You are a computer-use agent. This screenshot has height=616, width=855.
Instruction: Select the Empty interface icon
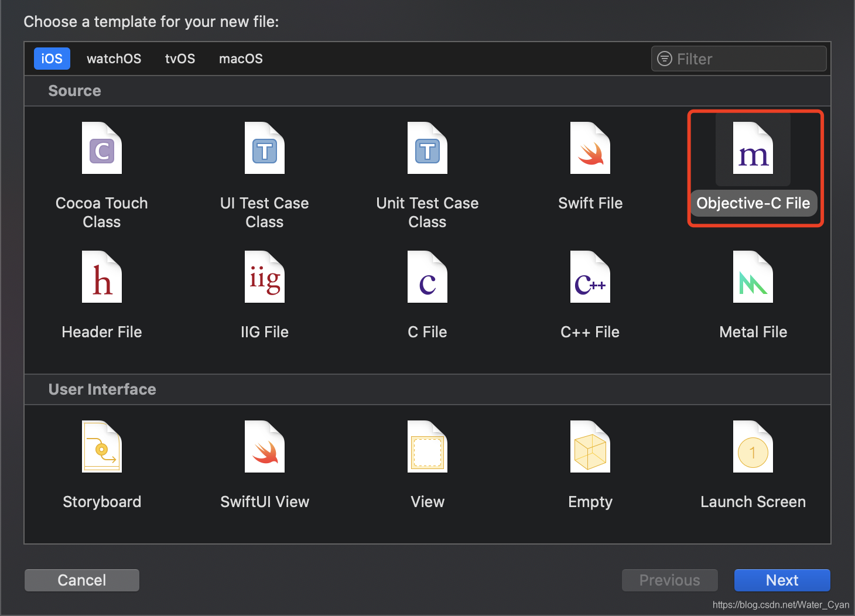point(590,447)
